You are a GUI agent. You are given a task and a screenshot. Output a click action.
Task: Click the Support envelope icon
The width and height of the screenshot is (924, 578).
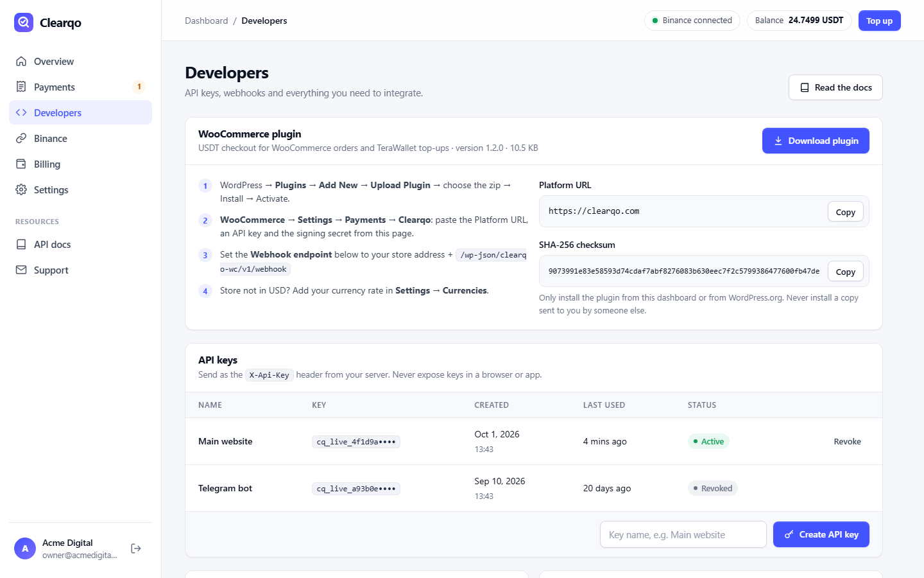pyautogui.click(x=21, y=270)
